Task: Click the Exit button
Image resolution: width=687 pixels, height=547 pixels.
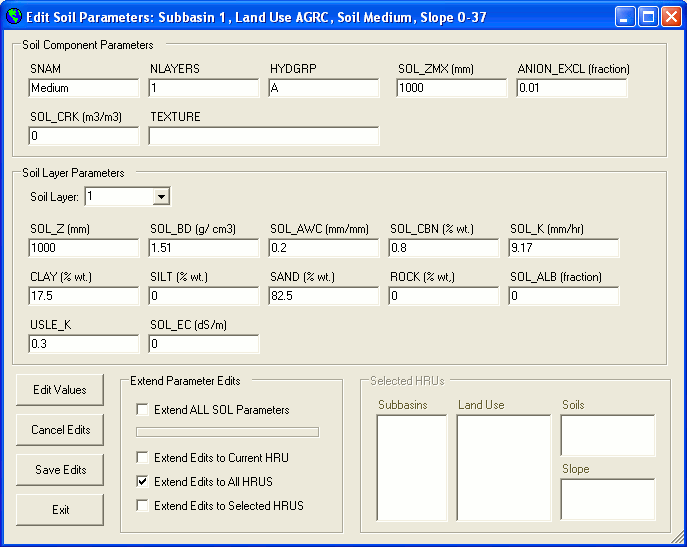Action: coord(60,510)
